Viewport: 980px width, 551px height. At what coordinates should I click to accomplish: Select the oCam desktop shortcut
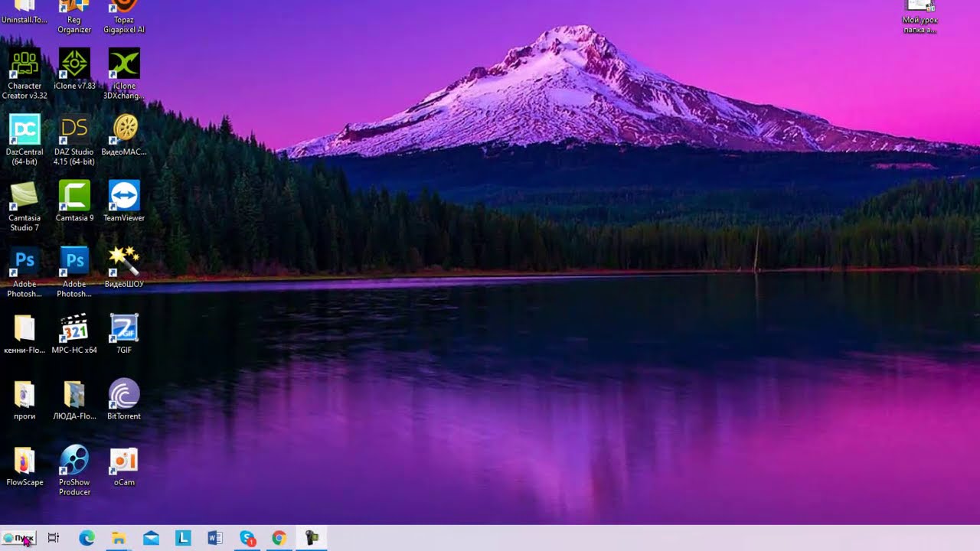point(124,461)
